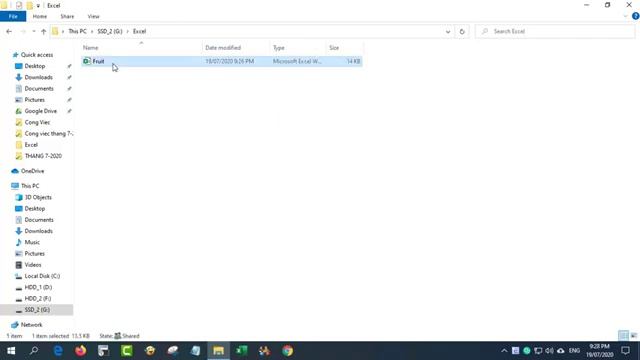The image size is (640, 360).
Task: Open Documents under This PC
Action: tap(39, 220)
